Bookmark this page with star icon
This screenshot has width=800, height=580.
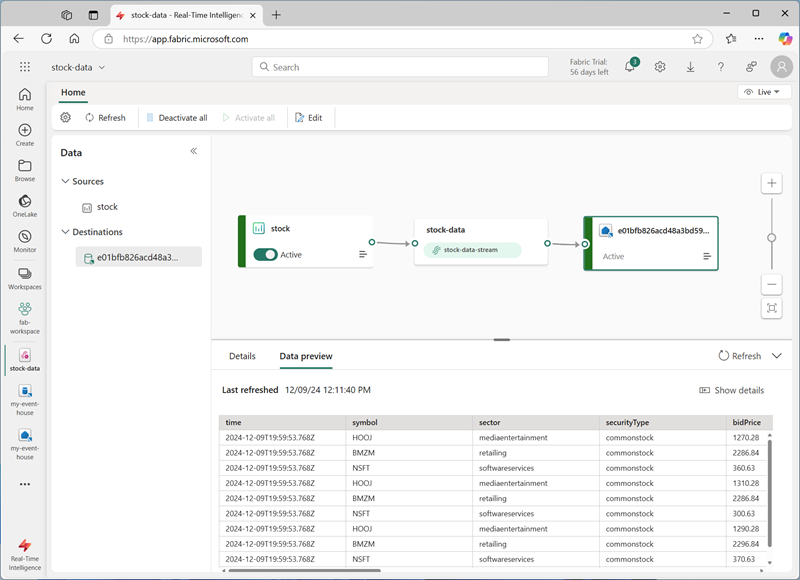(x=697, y=39)
